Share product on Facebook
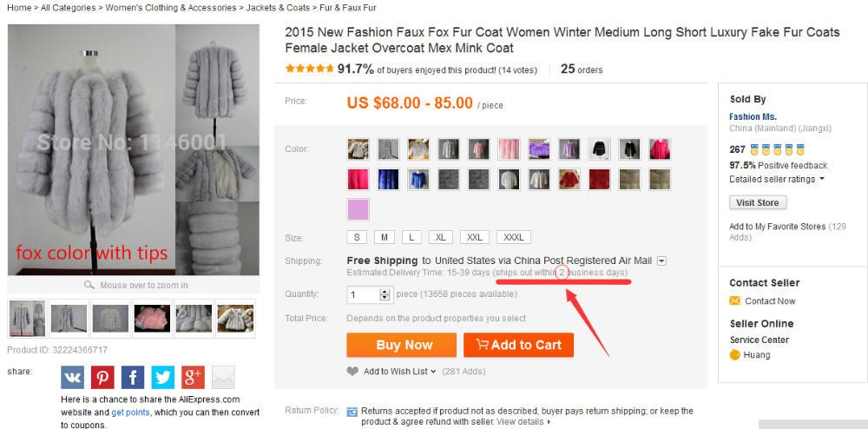This screenshot has height=429, width=868. [133, 377]
